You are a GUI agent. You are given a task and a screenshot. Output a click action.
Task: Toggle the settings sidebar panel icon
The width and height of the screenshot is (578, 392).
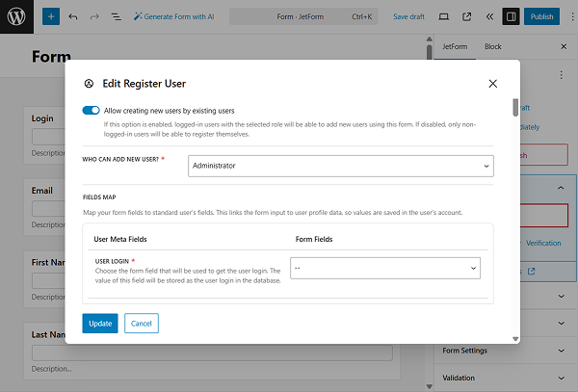(x=511, y=16)
